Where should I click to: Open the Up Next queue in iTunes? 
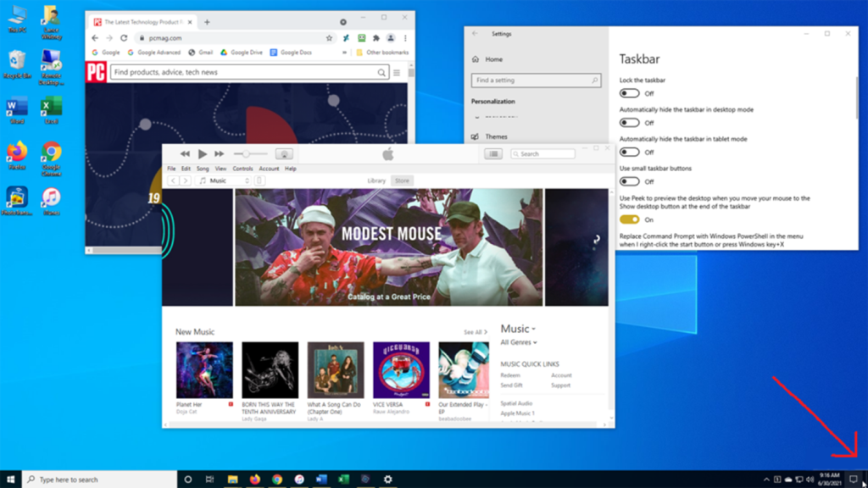(x=492, y=153)
